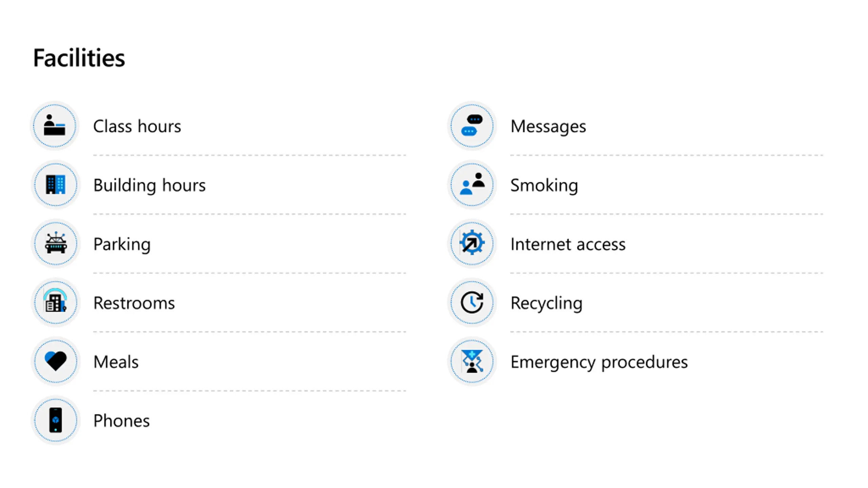Select the Recycling clock arrow icon
Image resolution: width=868 pixels, height=488 pixels.
tap(472, 302)
